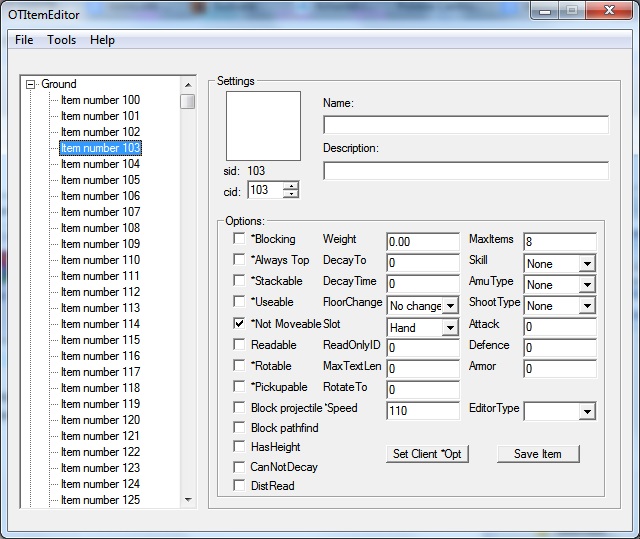Check the Stackable option
This screenshot has width=640, height=539.
point(239,280)
